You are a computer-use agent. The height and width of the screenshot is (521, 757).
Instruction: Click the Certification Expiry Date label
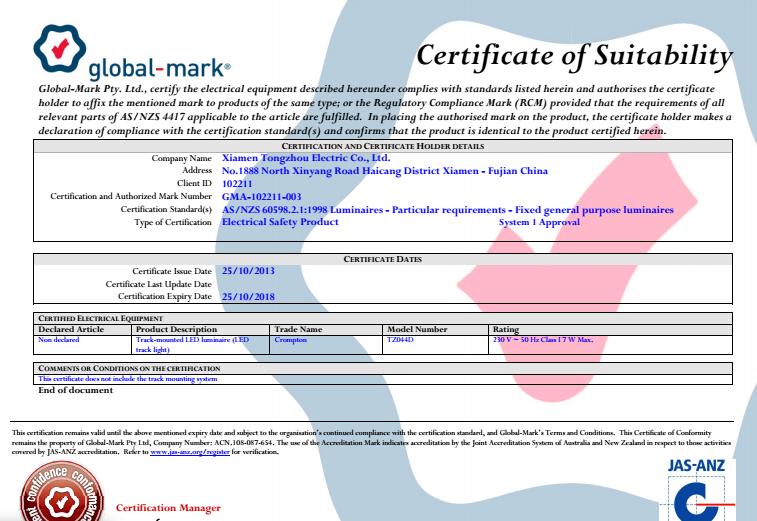pos(165,296)
